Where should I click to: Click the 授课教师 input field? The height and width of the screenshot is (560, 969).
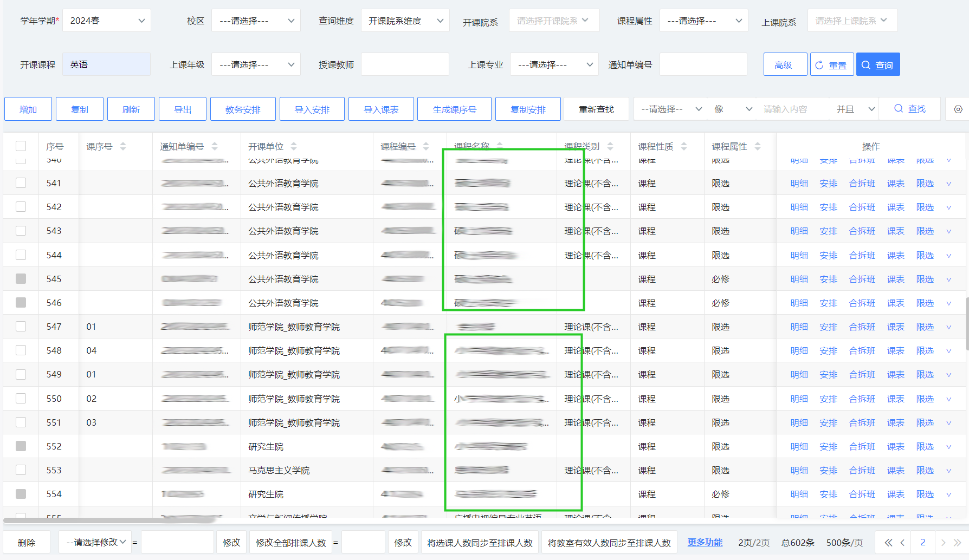[405, 64]
